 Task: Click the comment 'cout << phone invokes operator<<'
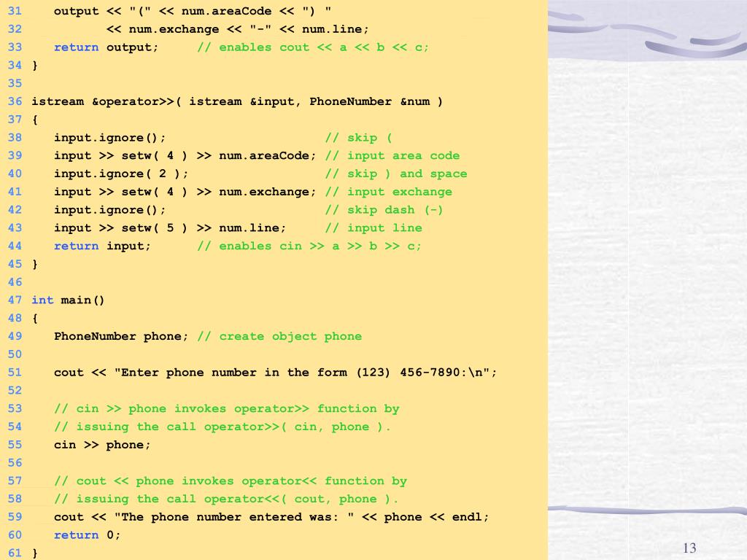click(x=196, y=481)
